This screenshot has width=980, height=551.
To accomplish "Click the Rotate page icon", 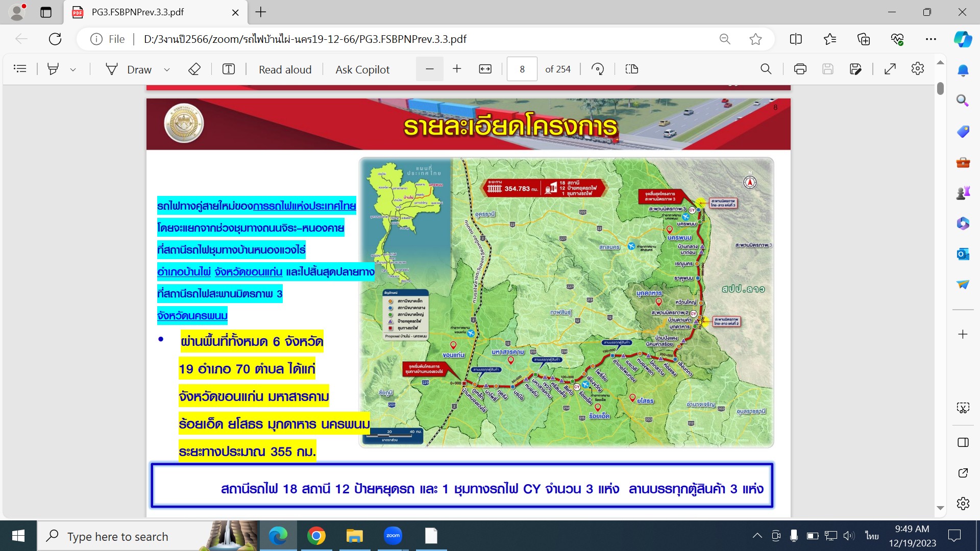I will tap(598, 69).
